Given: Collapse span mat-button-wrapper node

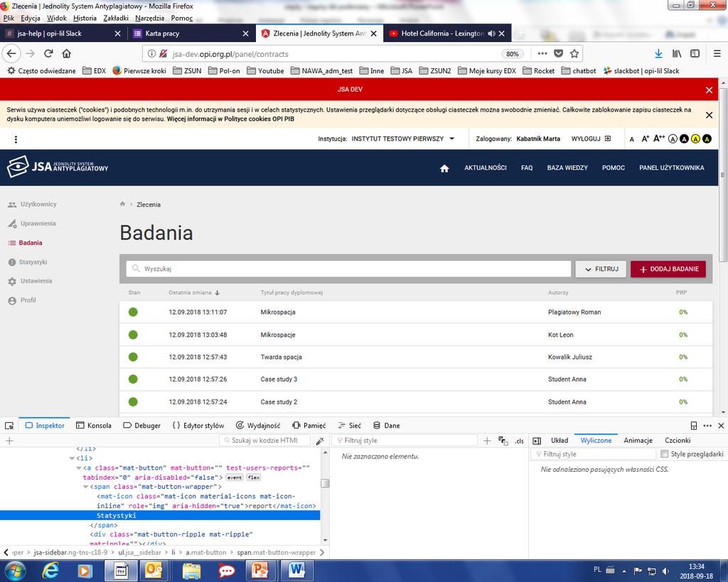Looking at the screenshot, I should [x=86, y=487].
